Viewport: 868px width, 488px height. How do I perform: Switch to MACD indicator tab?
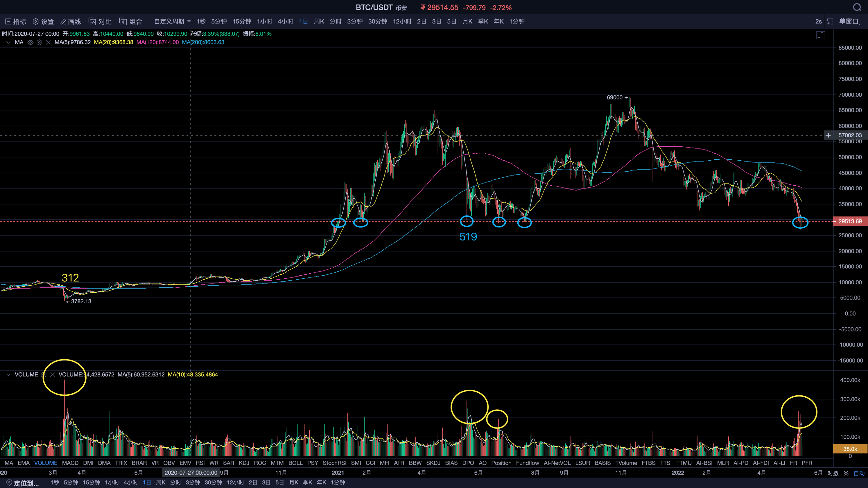pyautogui.click(x=70, y=463)
